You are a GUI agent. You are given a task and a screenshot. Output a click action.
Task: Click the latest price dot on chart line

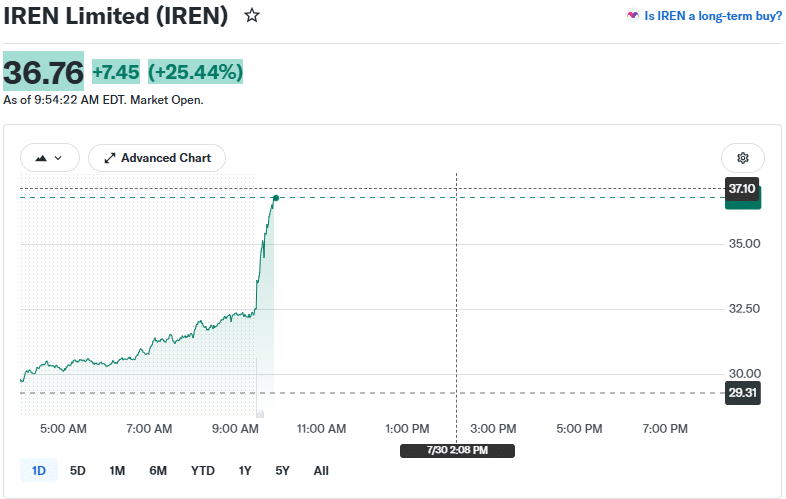(276, 198)
